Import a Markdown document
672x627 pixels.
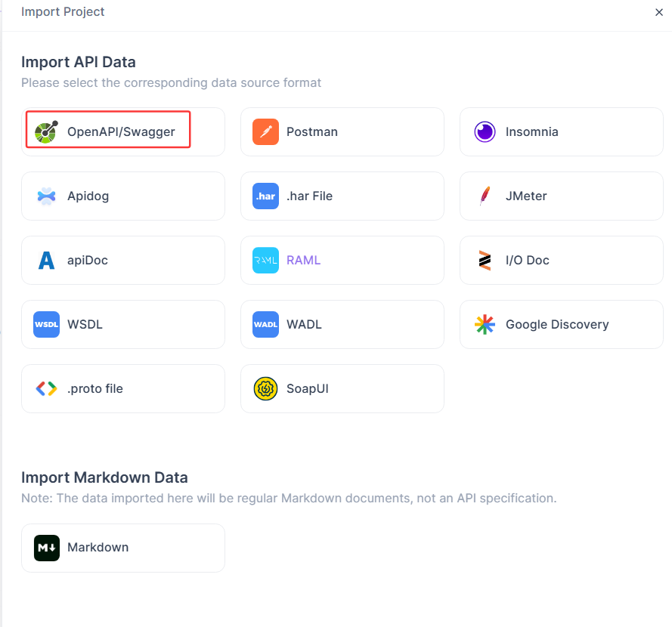(x=123, y=548)
